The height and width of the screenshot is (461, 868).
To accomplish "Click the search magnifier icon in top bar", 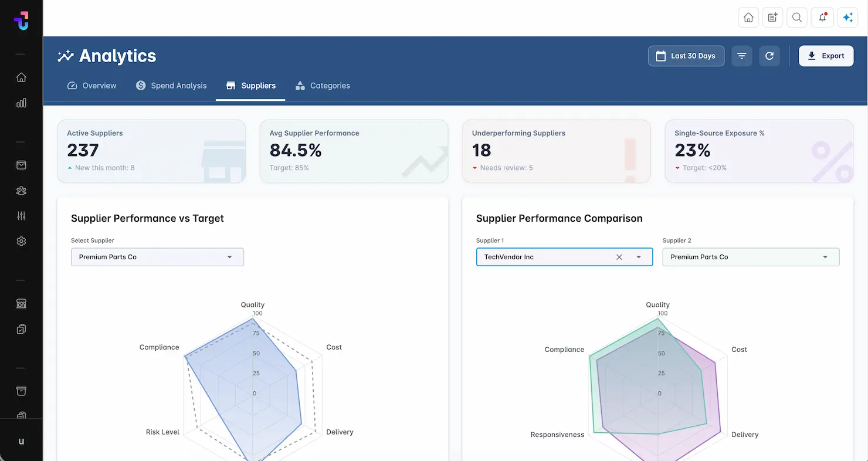I will click(x=797, y=18).
